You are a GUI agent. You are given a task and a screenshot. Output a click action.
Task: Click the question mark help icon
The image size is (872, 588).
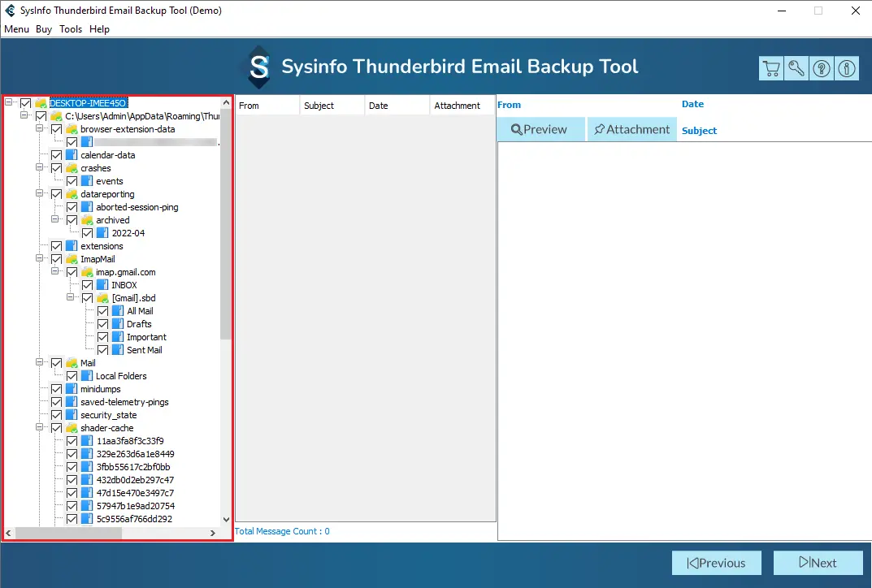pyautogui.click(x=822, y=69)
